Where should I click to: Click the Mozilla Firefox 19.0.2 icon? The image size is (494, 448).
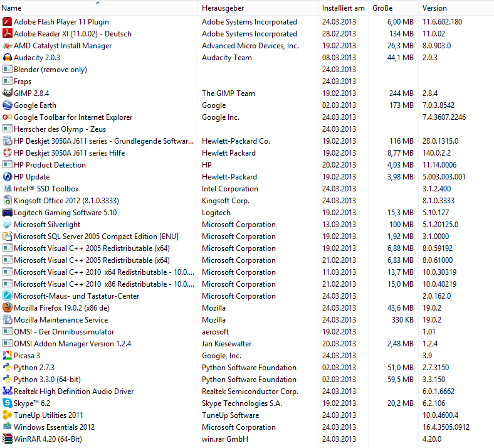(8, 308)
